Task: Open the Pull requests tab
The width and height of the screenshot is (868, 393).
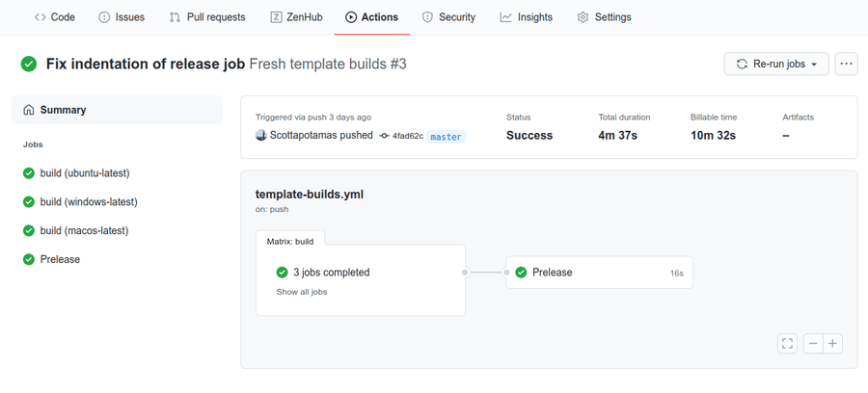Action: 207,17
